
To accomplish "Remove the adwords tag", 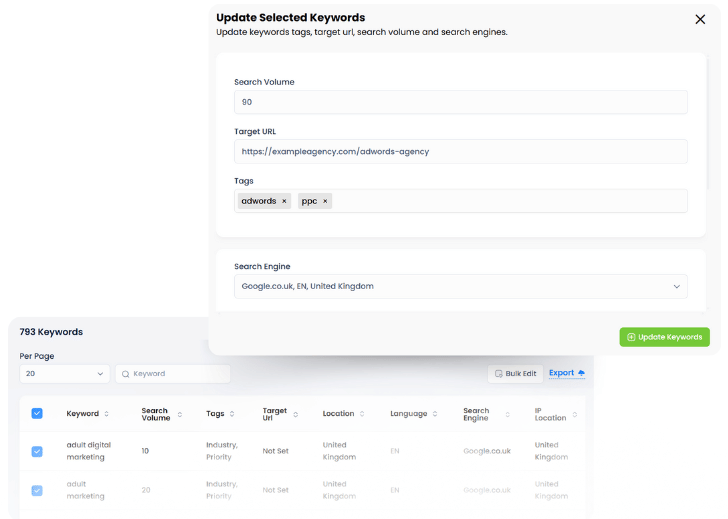I will click(284, 201).
